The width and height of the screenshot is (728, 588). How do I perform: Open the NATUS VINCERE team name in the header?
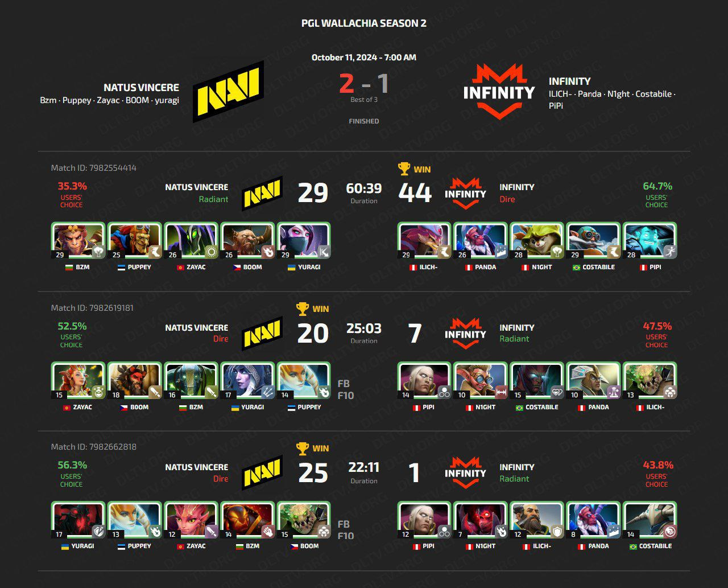(x=141, y=88)
